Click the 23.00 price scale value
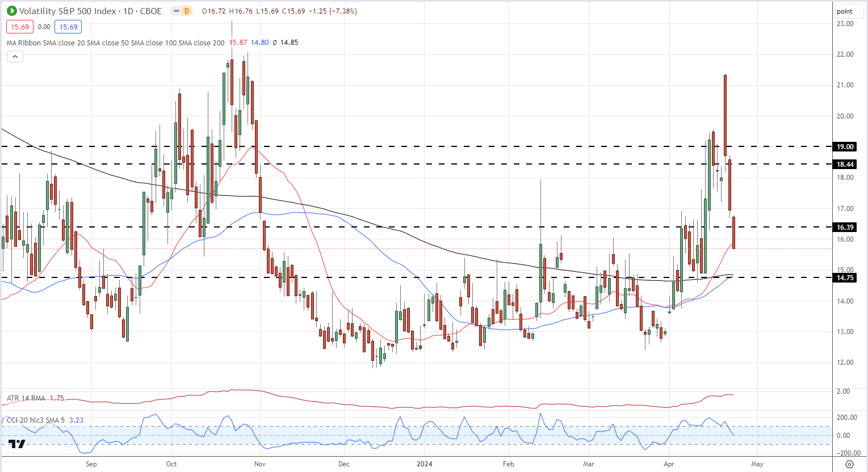 tap(845, 24)
